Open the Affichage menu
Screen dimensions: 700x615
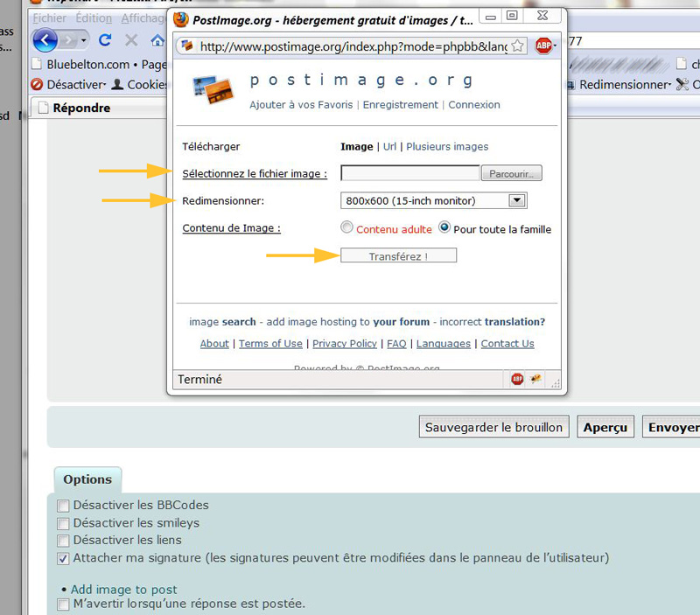(x=143, y=18)
